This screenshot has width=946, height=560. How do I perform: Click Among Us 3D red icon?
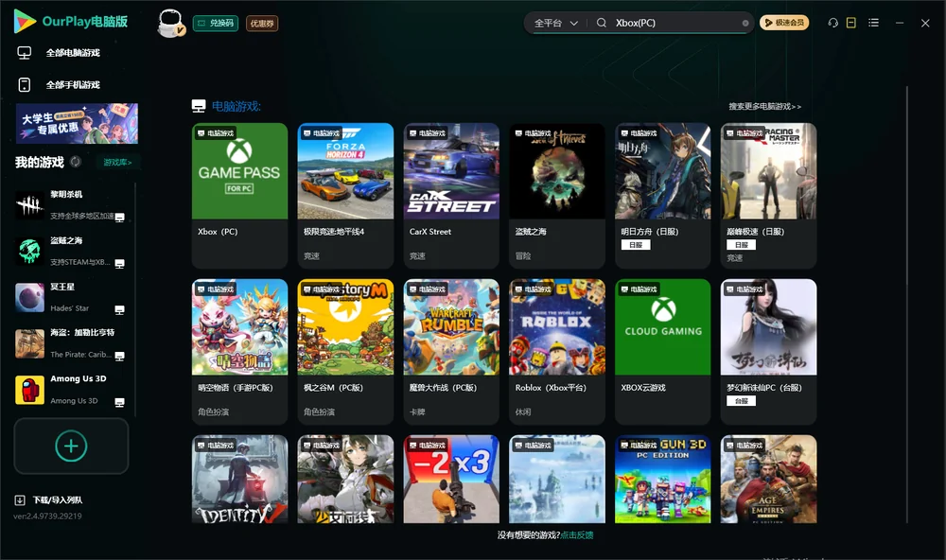coord(29,390)
